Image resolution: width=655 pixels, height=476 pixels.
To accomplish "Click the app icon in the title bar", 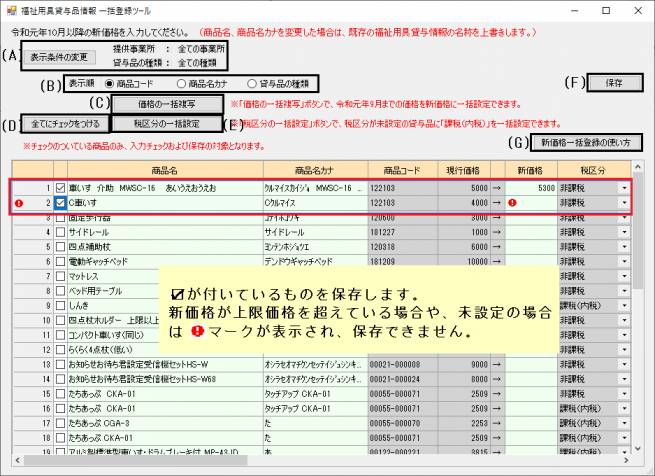I will tap(11, 10).
